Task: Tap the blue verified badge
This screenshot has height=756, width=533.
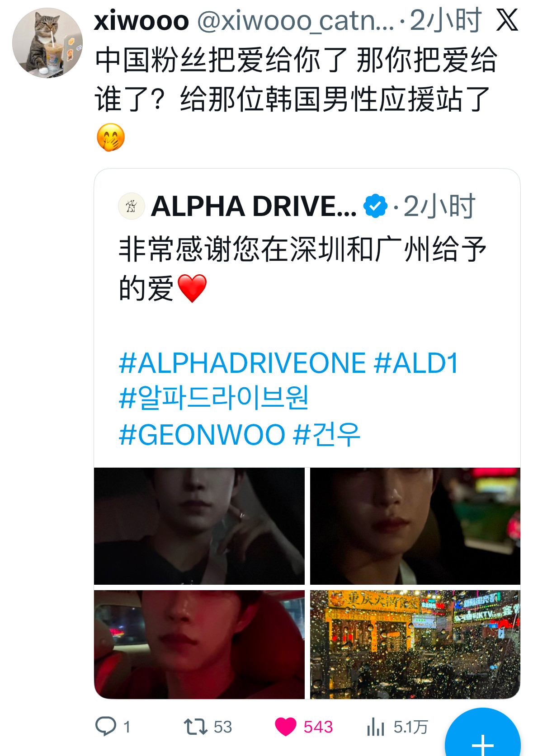Action: (x=375, y=206)
